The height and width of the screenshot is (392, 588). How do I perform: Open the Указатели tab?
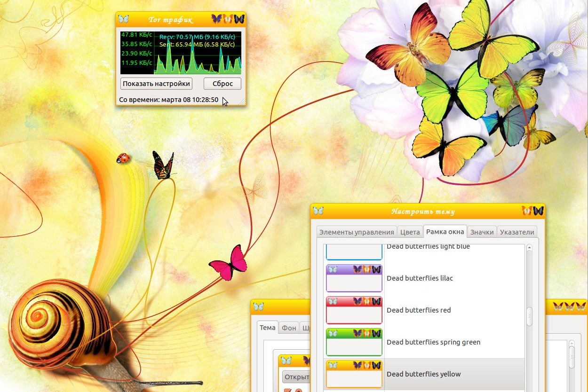pos(517,232)
